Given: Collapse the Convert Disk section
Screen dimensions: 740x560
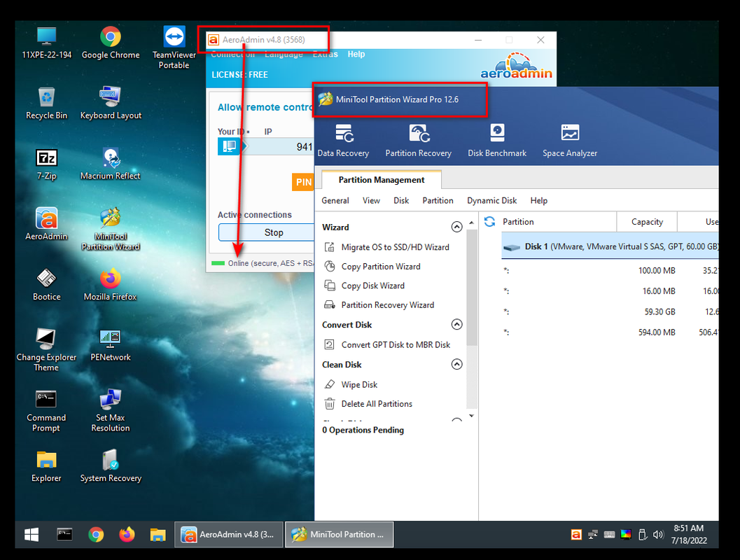Looking at the screenshot, I should click(x=456, y=325).
